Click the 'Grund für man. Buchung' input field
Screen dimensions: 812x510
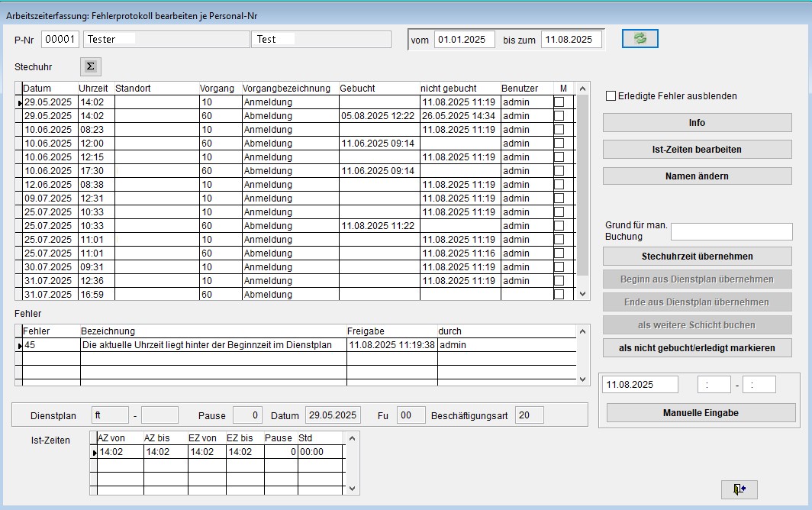(x=732, y=231)
